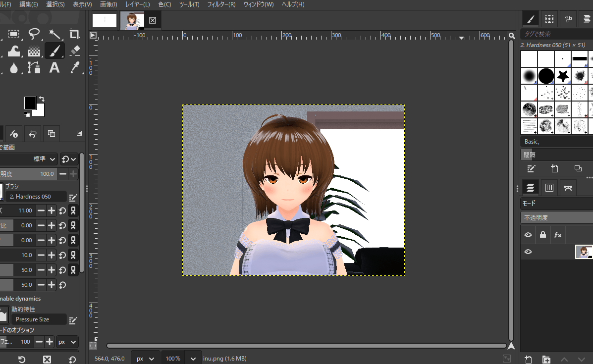Select the Text tool
This screenshot has height=364, width=593.
[x=54, y=68]
